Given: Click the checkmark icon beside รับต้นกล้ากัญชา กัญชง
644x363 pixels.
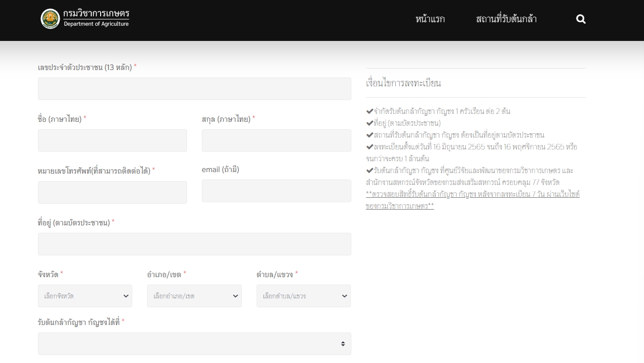Looking at the screenshot, I should pyautogui.click(x=370, y=170).
